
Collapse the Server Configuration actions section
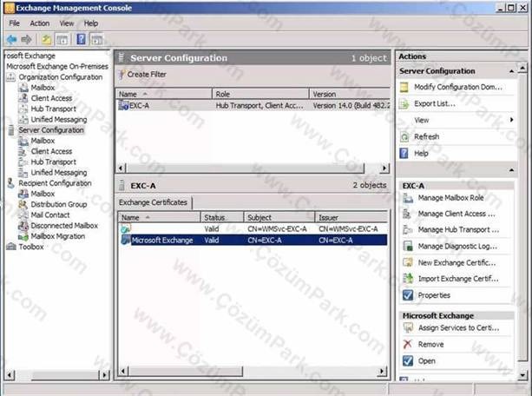511,71
